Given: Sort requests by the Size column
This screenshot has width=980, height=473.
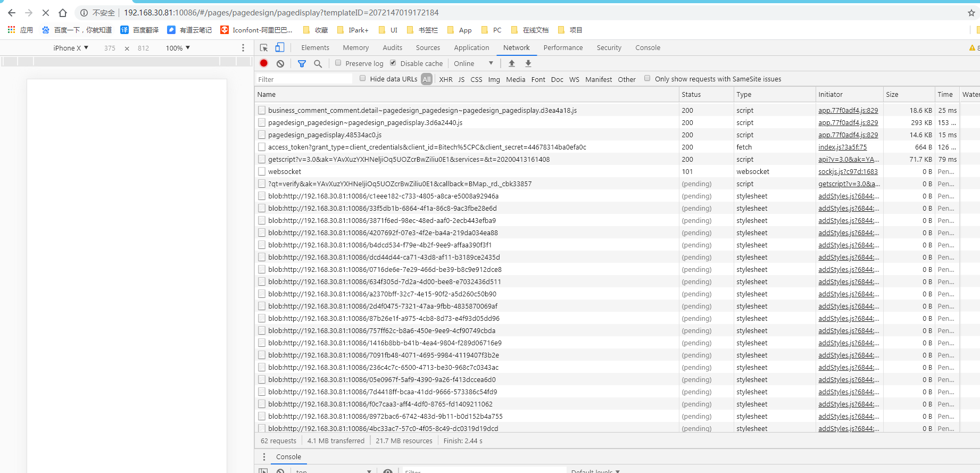Looking at the screenshot, I should point(909,95).
